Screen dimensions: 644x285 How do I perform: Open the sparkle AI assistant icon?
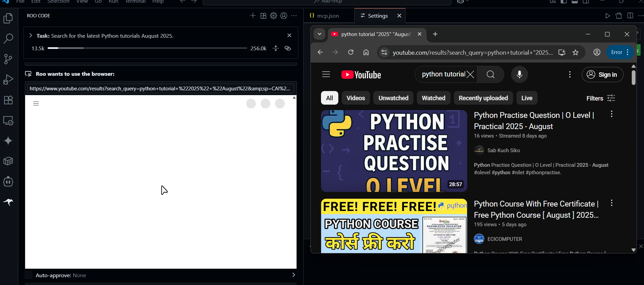click(8, 141)
